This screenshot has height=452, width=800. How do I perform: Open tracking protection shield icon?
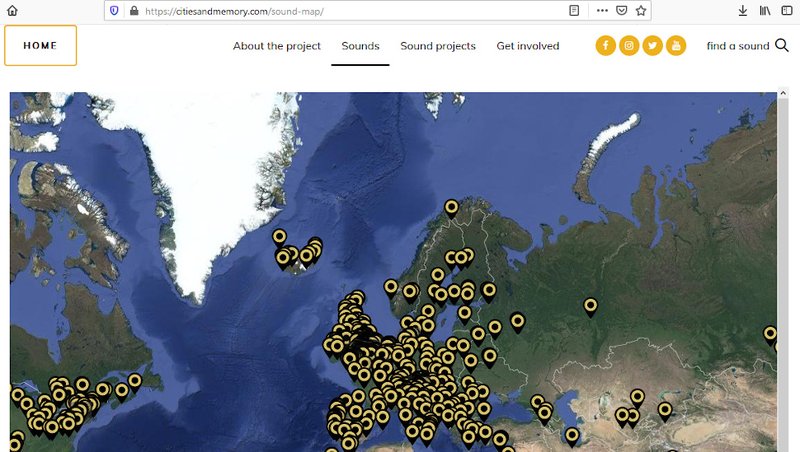click(x=114, y=10)
